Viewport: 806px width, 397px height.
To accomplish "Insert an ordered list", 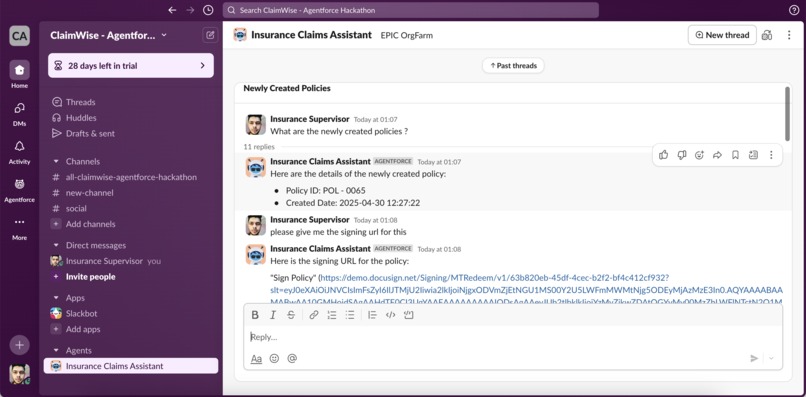I will point(332,315).
